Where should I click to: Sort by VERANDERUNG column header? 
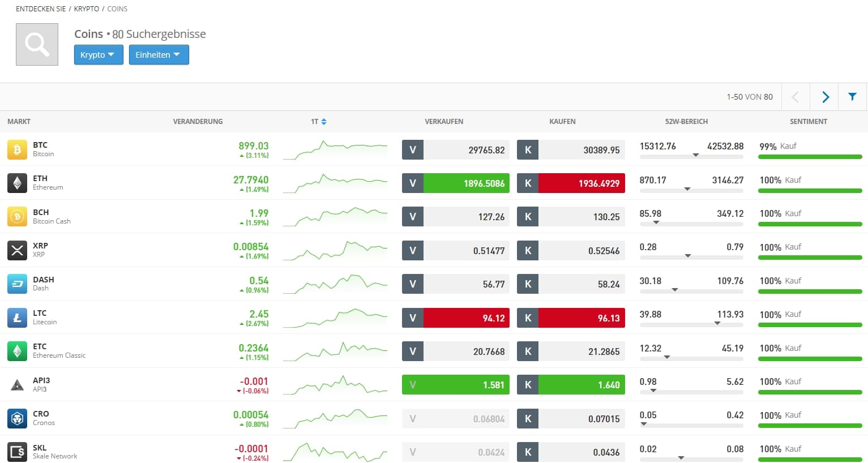pos(198,122)
